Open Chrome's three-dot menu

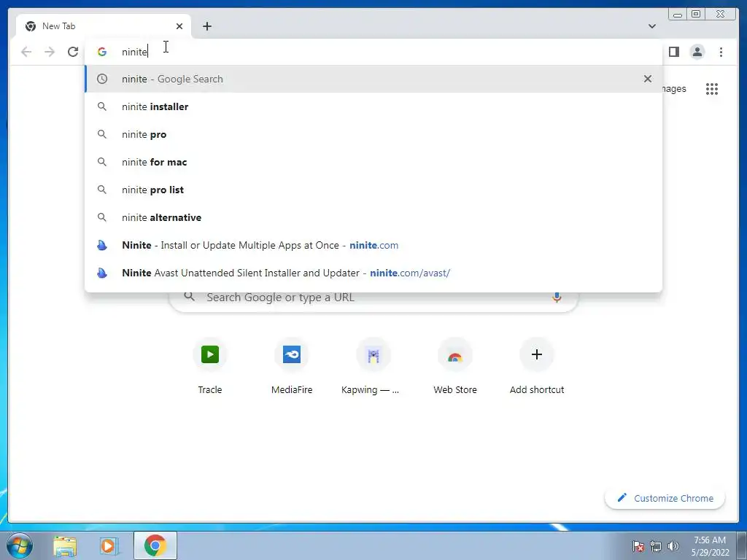pyautogui.click(x=721, y=52)
